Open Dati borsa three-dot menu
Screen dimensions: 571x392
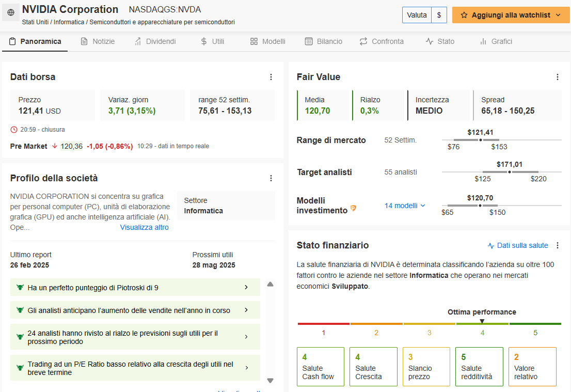[271, 77]
